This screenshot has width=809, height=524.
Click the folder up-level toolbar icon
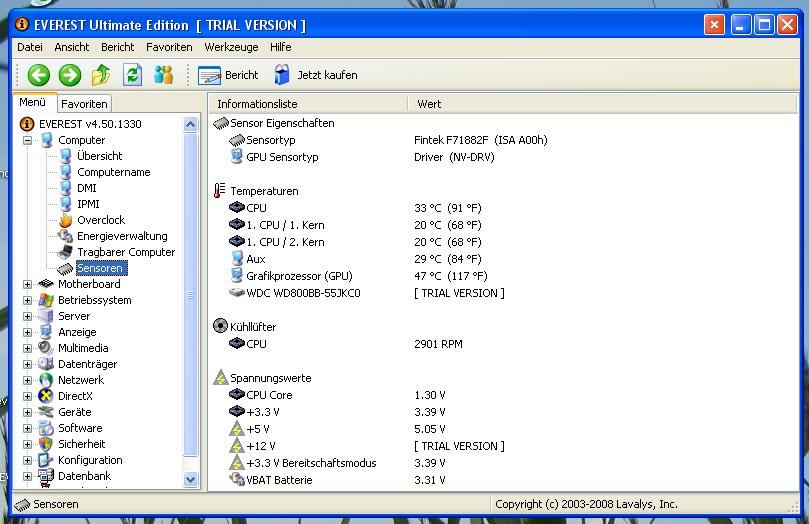[101, 75]
